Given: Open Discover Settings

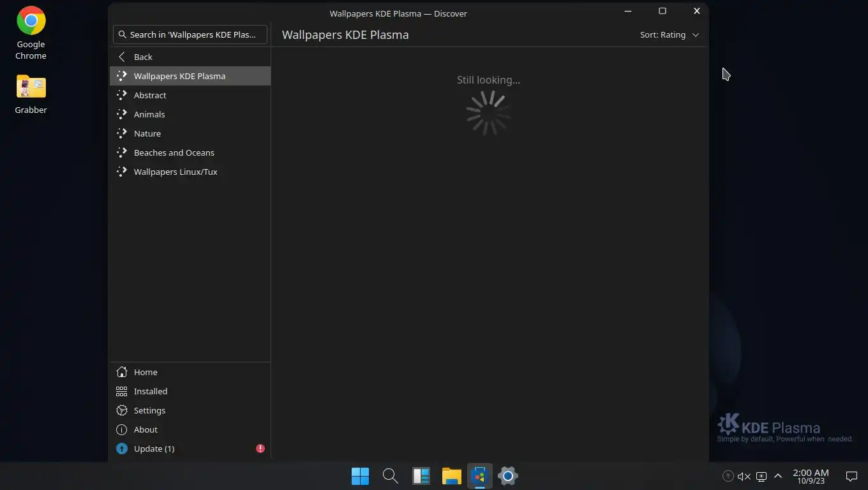Looking at the screenshot, I should click(x=190, y=410).
